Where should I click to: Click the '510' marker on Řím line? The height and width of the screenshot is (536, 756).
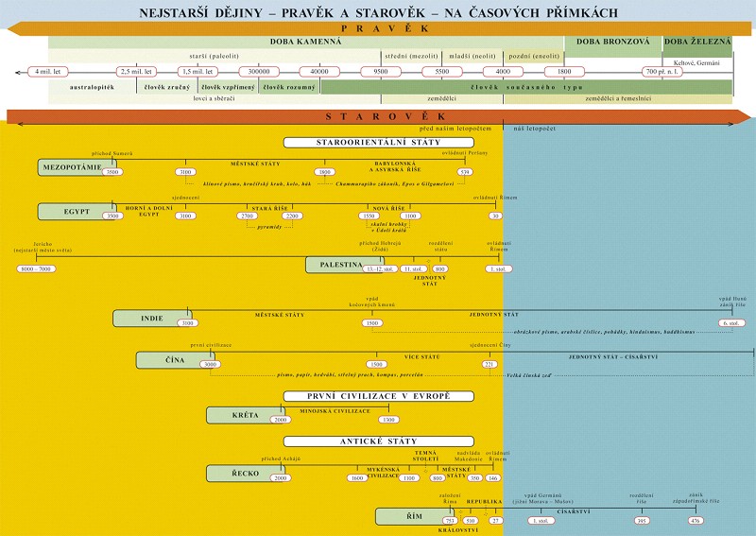click(470, 521)
